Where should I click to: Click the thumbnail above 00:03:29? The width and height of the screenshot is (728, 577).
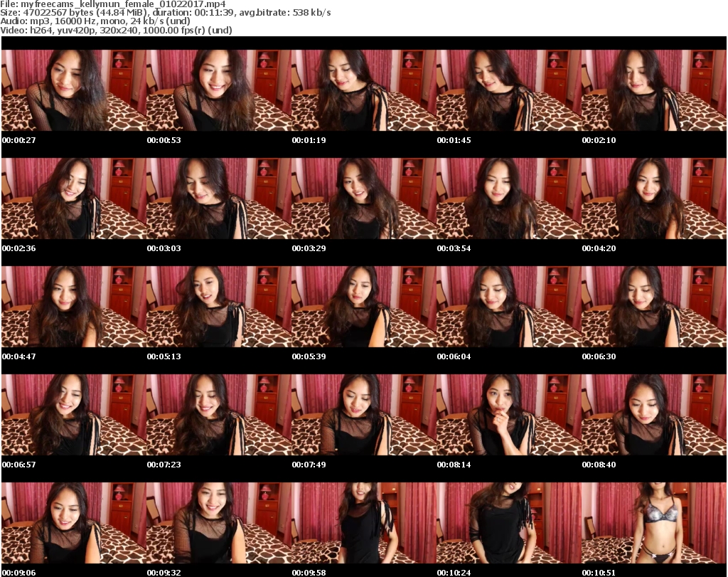[364, 198]
